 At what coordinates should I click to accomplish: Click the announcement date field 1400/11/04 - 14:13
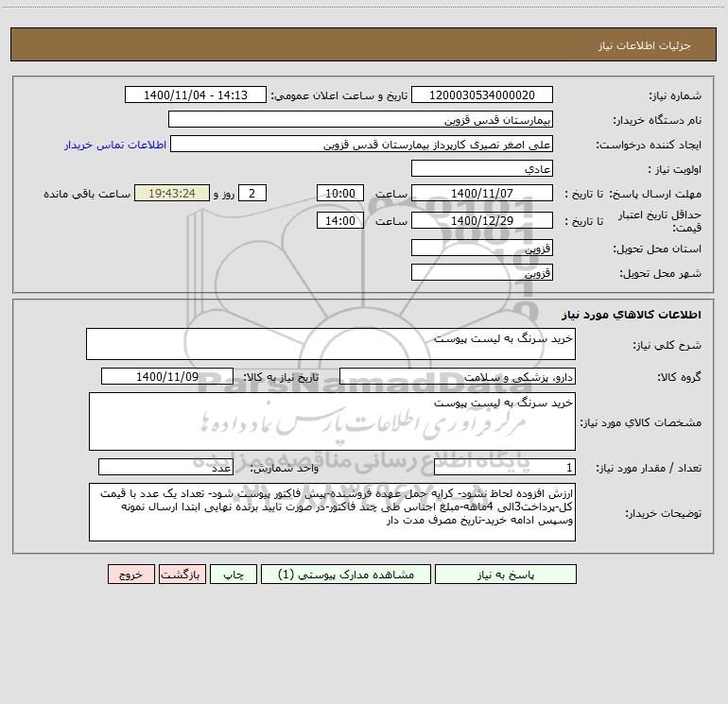click(196, 95)
